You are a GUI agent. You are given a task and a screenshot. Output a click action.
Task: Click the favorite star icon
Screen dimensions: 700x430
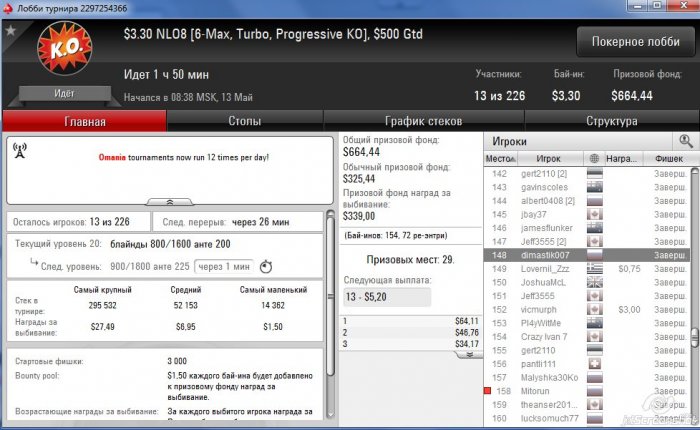coord(11,30)
